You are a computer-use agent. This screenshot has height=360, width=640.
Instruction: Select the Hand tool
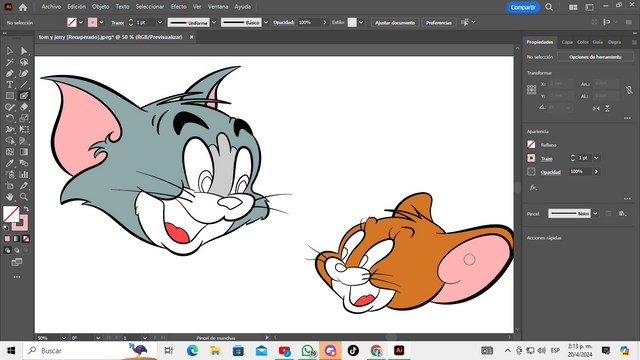10,197
